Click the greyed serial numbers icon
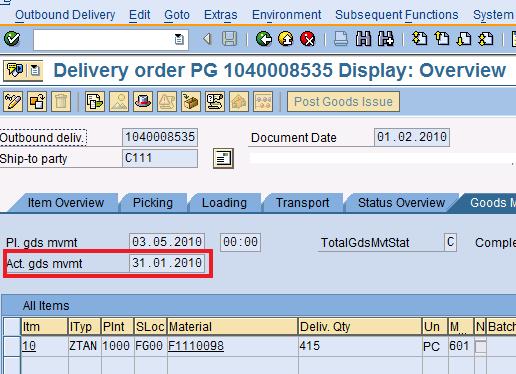 click(263, 102)
